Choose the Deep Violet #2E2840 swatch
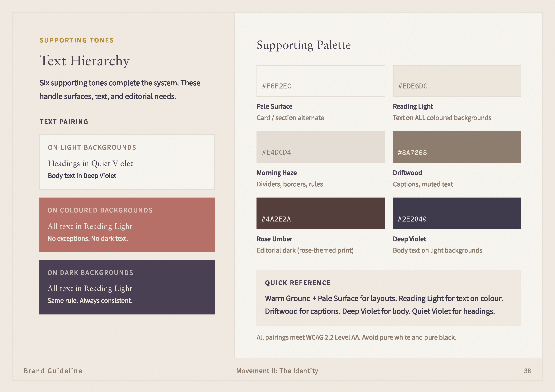The height and width of the screenshot is (392, 555). [457, 213]
